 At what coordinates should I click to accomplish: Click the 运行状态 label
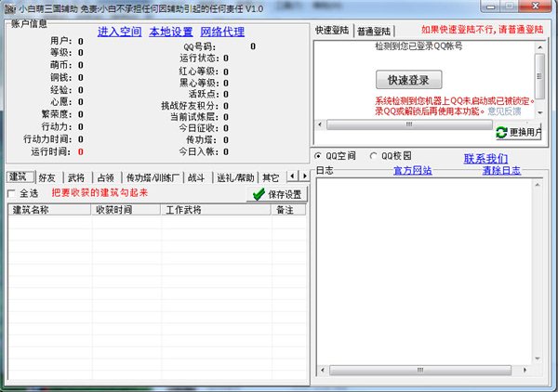click(x=200, y=58)
